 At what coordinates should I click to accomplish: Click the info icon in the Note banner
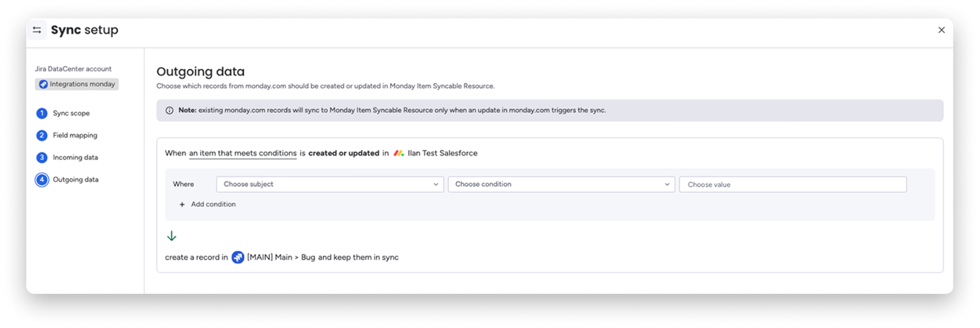[169, 110]
